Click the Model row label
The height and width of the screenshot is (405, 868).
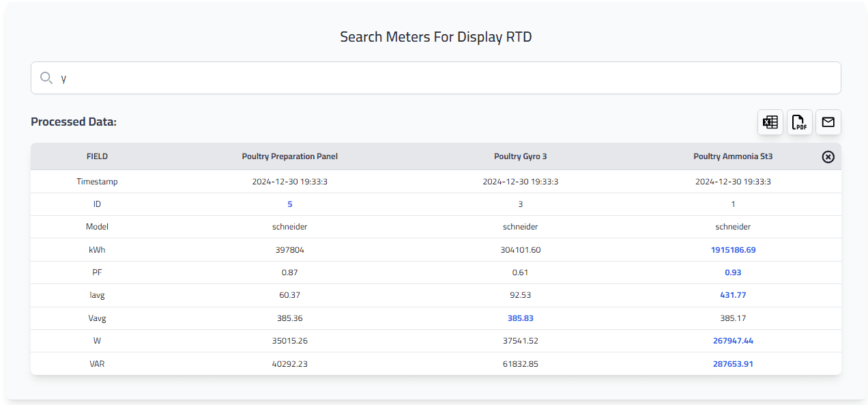(x=97, y=227)
